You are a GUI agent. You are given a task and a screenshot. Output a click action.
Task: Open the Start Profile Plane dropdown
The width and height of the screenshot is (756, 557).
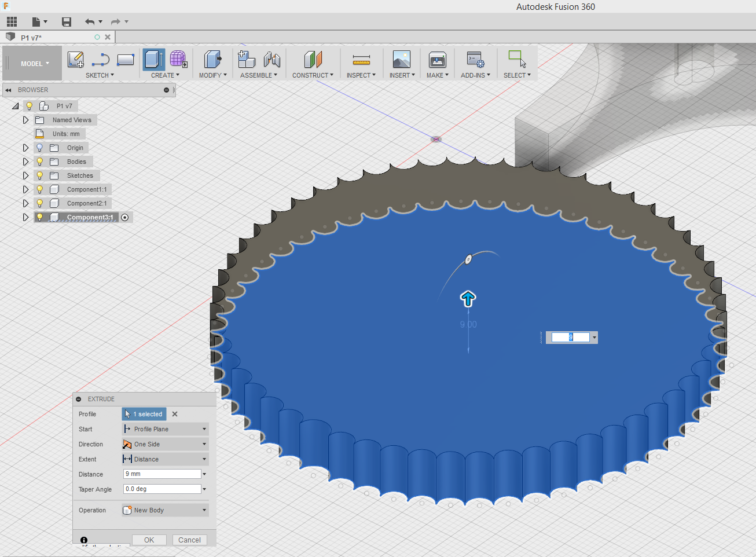pyautogui.click(x=165, y=429)
